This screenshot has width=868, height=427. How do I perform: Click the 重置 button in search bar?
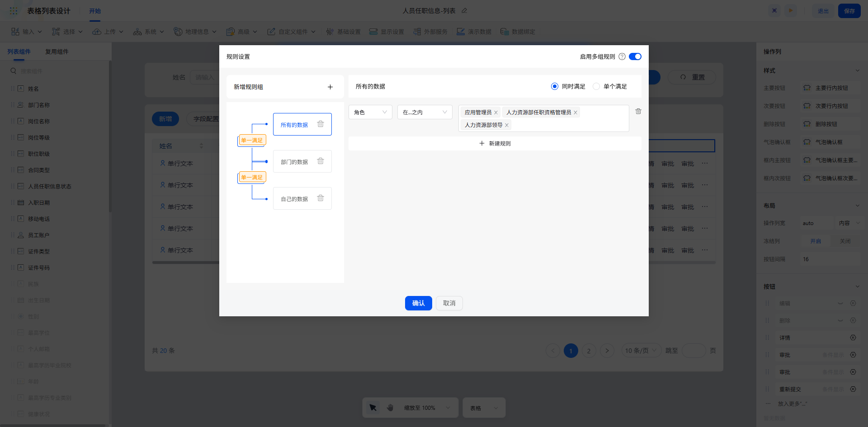click(x=692, y=77)
